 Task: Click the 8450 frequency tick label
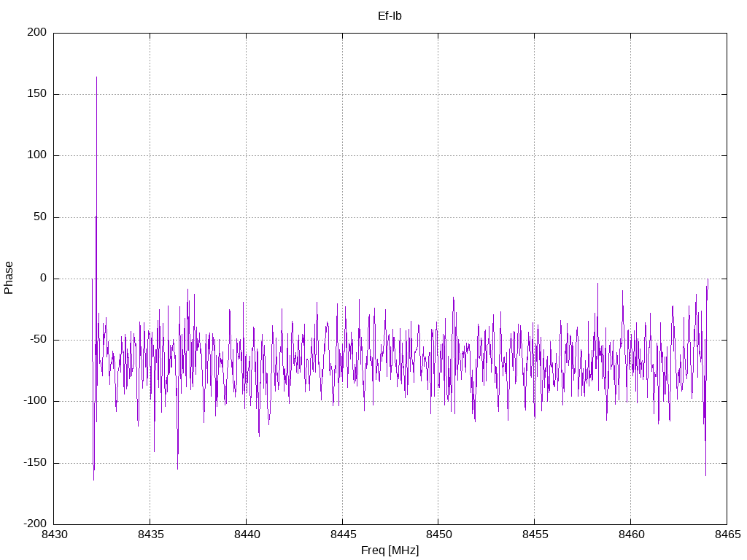tap(438, 535)
